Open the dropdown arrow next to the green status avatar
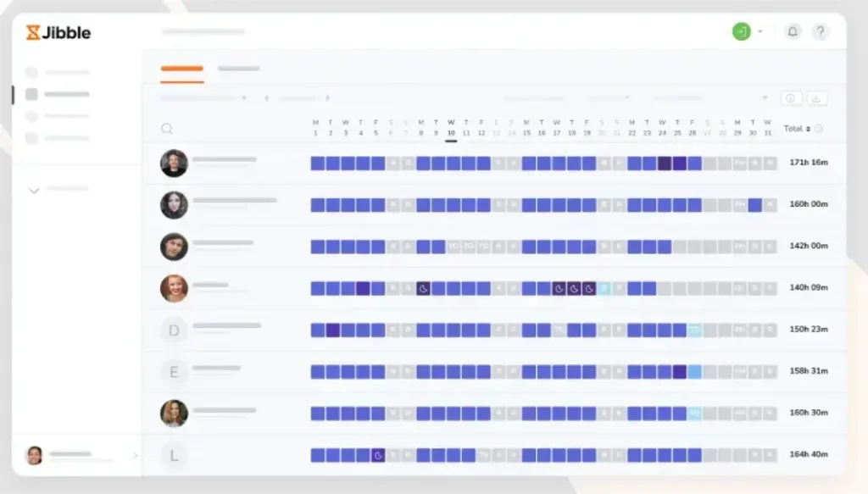The image size is (868, 494). [760, 31]
